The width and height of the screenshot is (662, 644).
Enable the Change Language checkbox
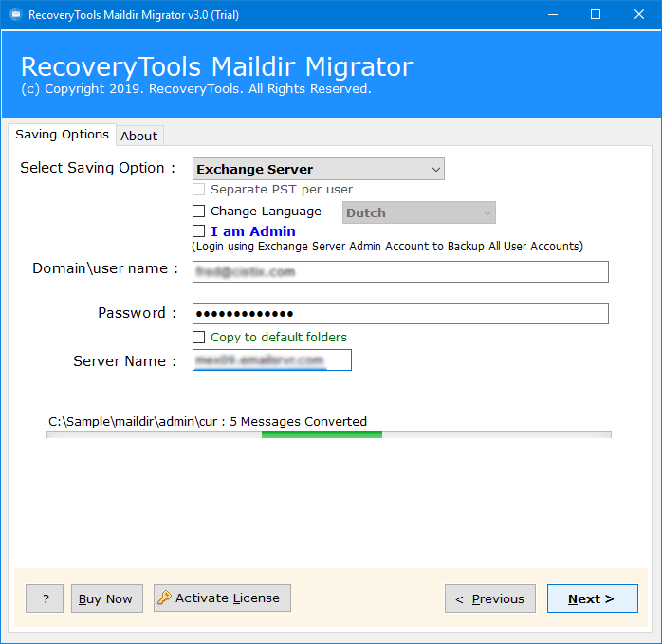tap(198, 211)
